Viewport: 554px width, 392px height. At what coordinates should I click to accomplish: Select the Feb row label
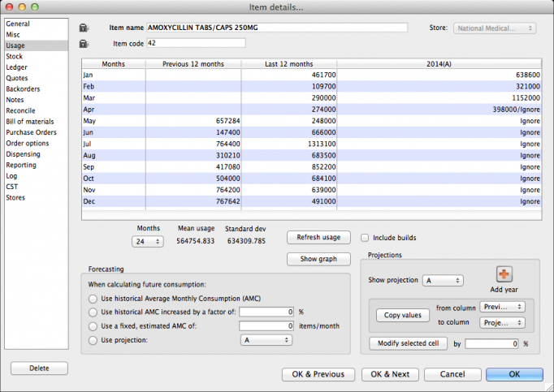coord(89,87)
